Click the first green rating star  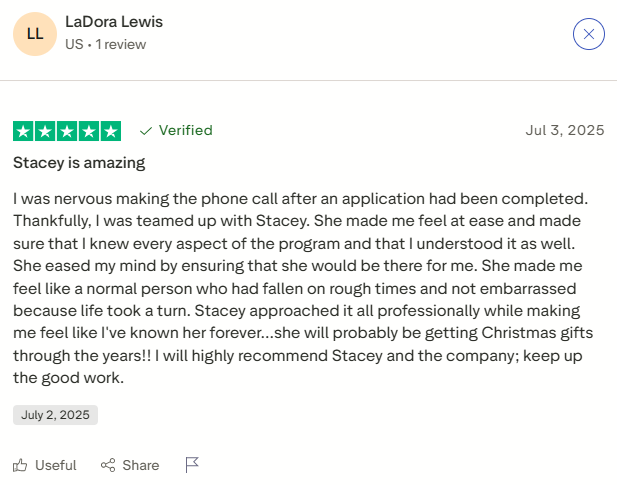(x=23, y=131)
